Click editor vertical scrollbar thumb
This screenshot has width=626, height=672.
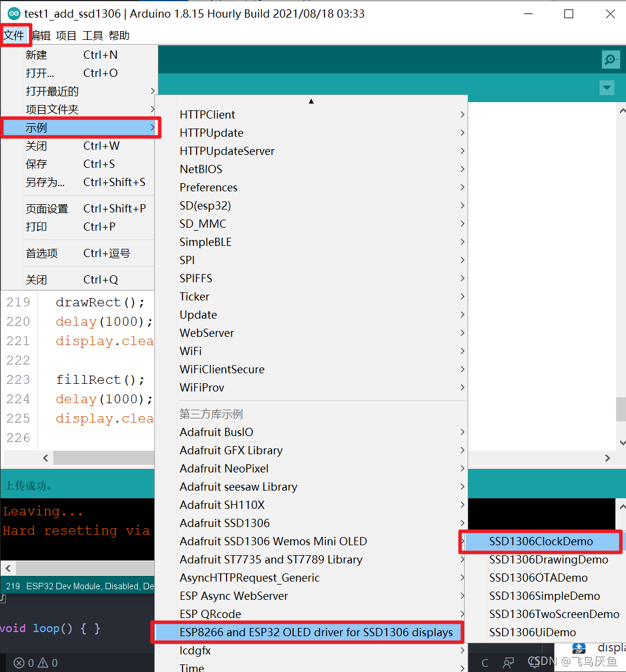point(621,409)
